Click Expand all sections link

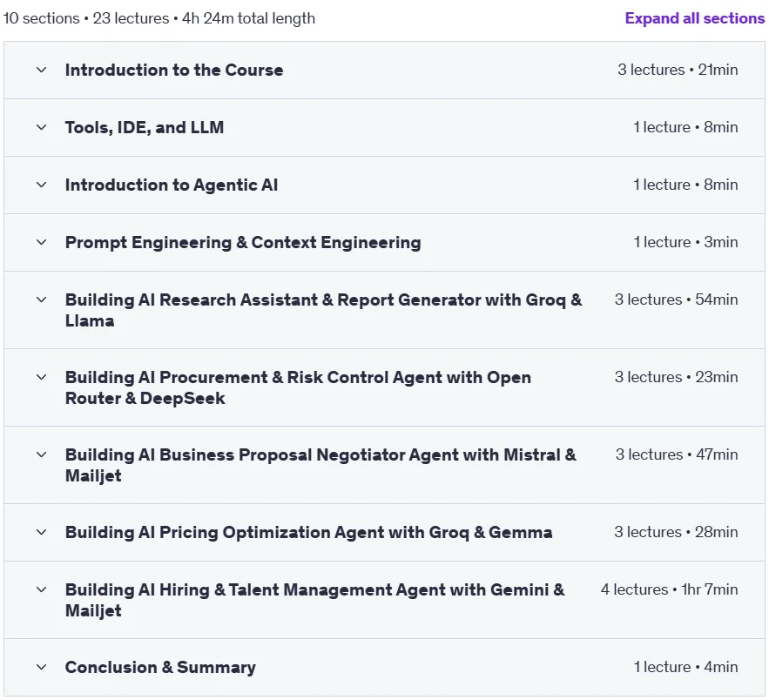tap(694, 18)
